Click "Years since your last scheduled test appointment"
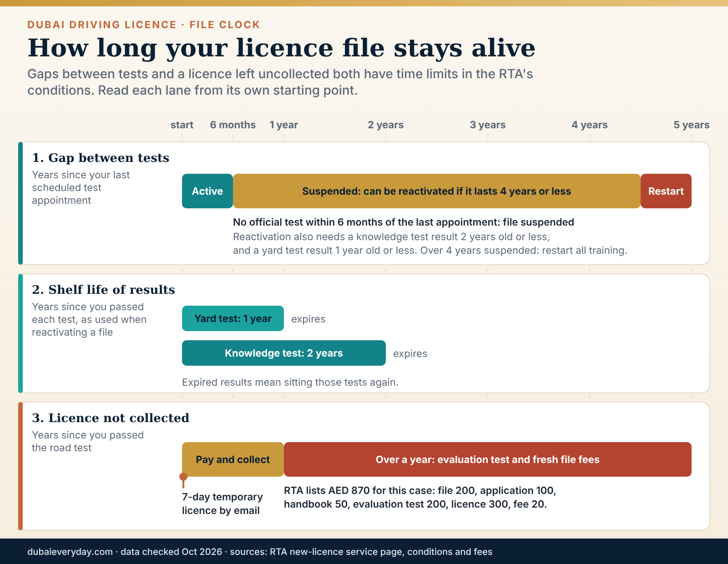This screenshot has width=728, height=564. point(81,187)
